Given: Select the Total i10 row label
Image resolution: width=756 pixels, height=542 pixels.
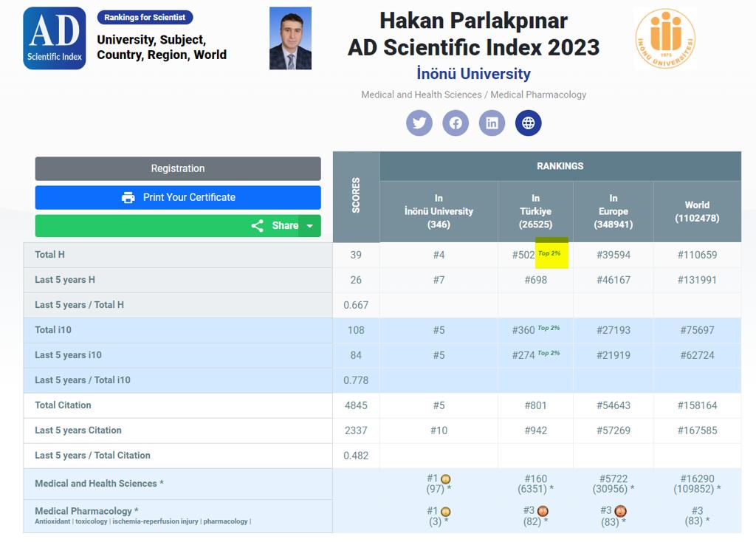Looking at the screenshot, I should (x=53, y=330).
